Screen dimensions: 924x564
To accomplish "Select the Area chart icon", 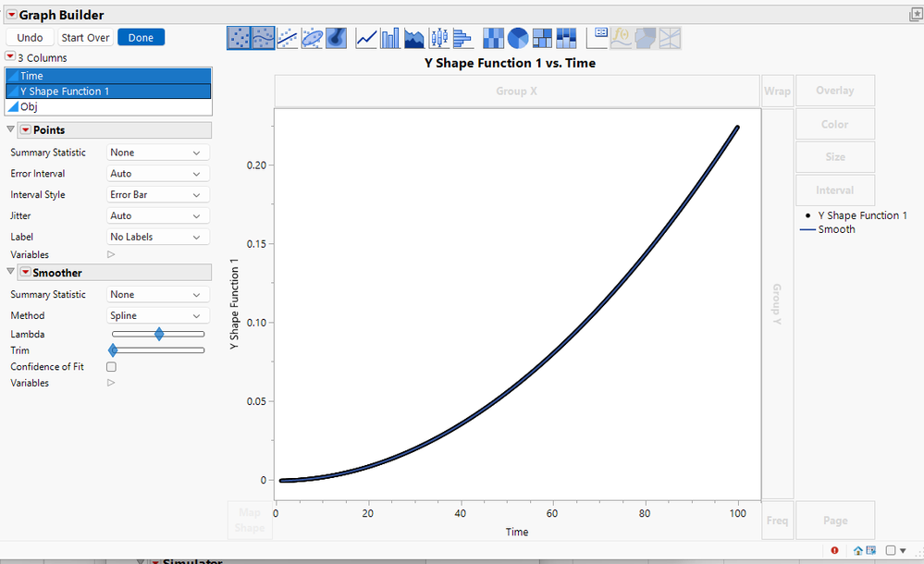I will (414, 38).
